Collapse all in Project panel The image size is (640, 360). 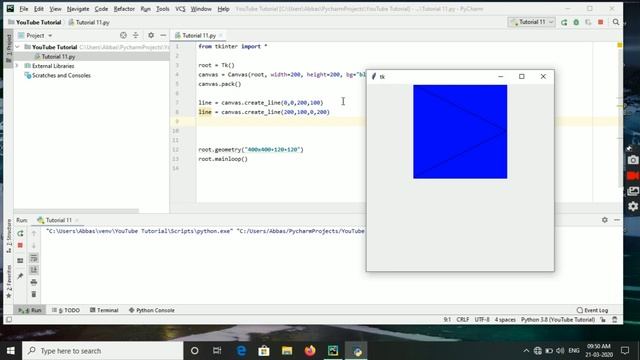tap(136, 36)
